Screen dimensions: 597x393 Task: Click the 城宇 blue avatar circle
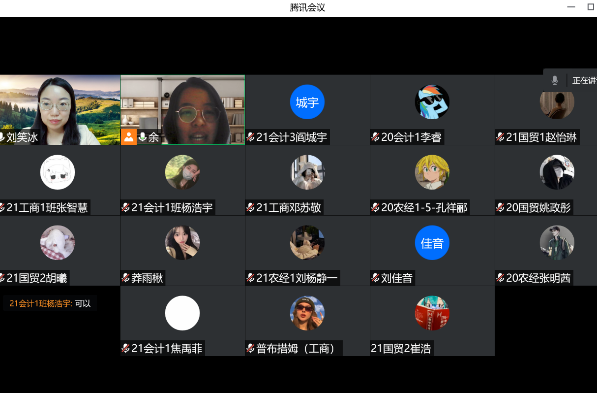[x=307, y=102]
